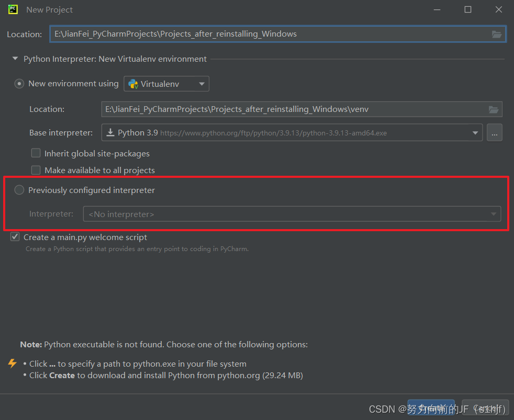Collapse Python Interpreter section triangle
Viewport: 514px width, 420px height.
coord(15,59)
